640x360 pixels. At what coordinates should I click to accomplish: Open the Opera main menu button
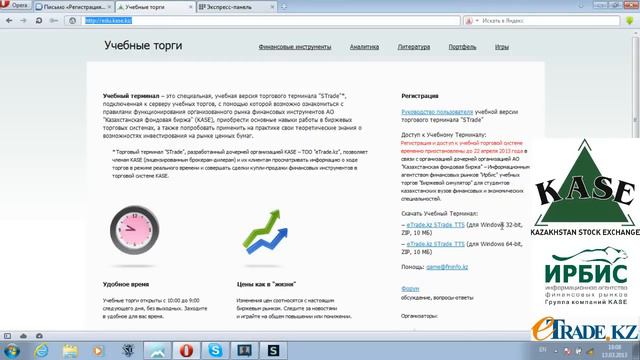click(16, 5)
